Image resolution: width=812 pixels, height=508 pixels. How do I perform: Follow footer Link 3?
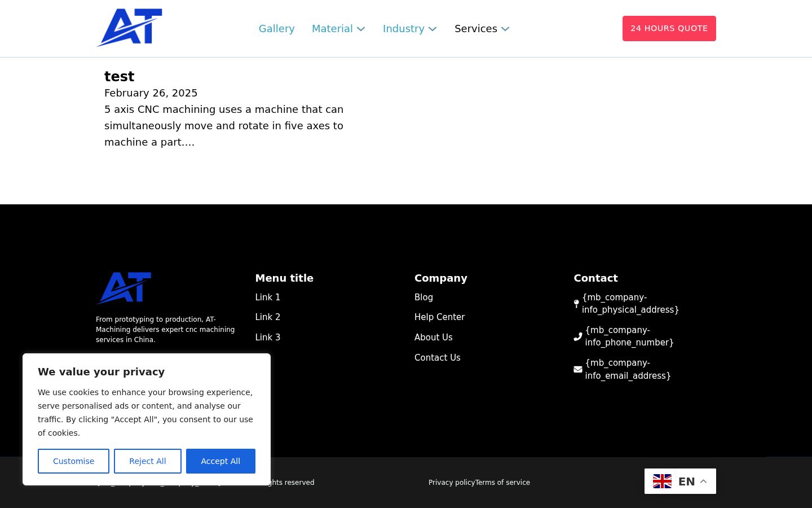click(268, 338)
